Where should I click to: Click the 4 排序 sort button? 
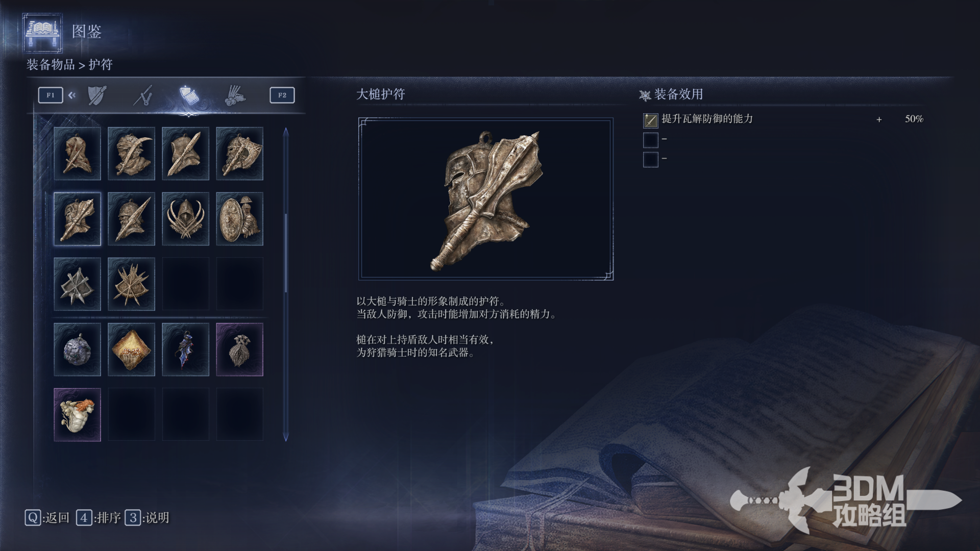pos(99,518)
